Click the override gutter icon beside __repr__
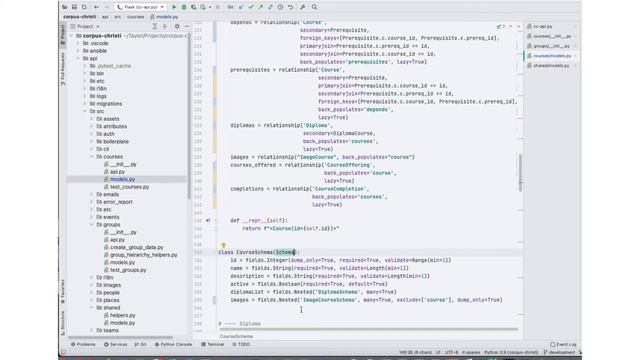 (x=208, y=220)
